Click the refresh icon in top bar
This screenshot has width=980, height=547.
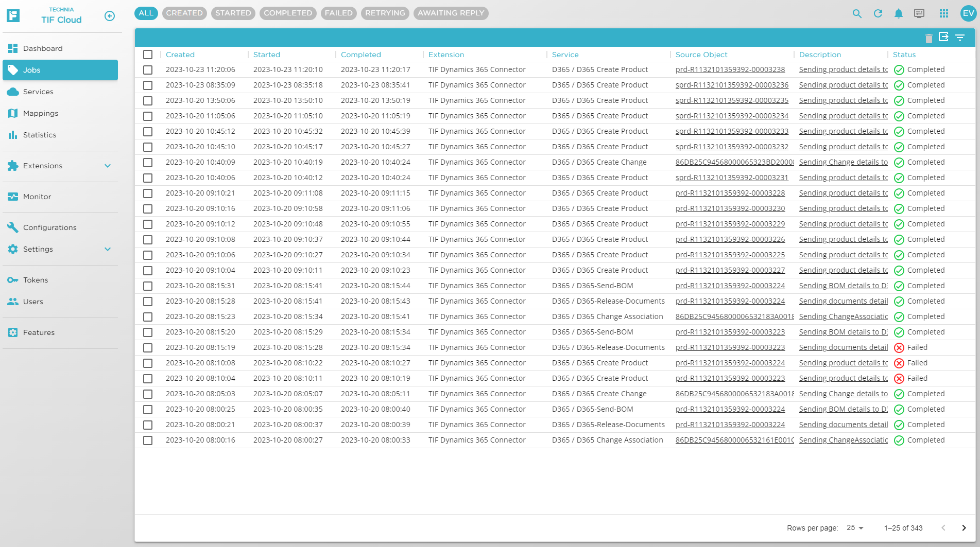(878, 14)
